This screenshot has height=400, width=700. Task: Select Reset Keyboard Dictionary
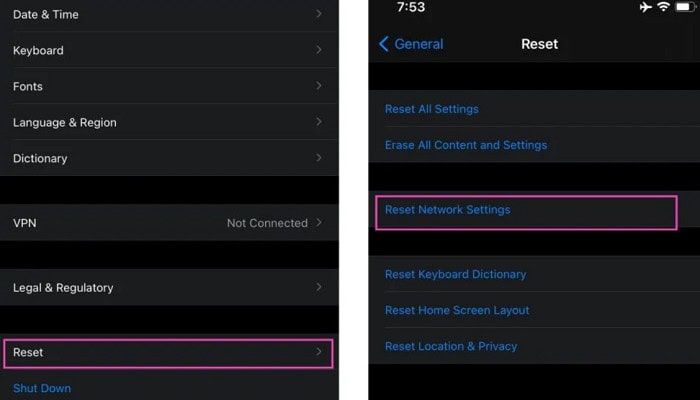(455, 274)
